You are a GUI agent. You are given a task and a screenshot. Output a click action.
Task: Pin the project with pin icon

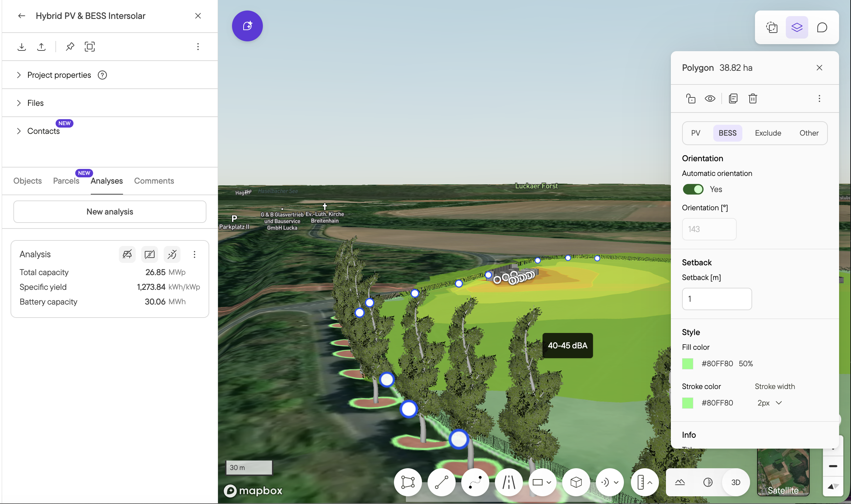coord(70,47)
